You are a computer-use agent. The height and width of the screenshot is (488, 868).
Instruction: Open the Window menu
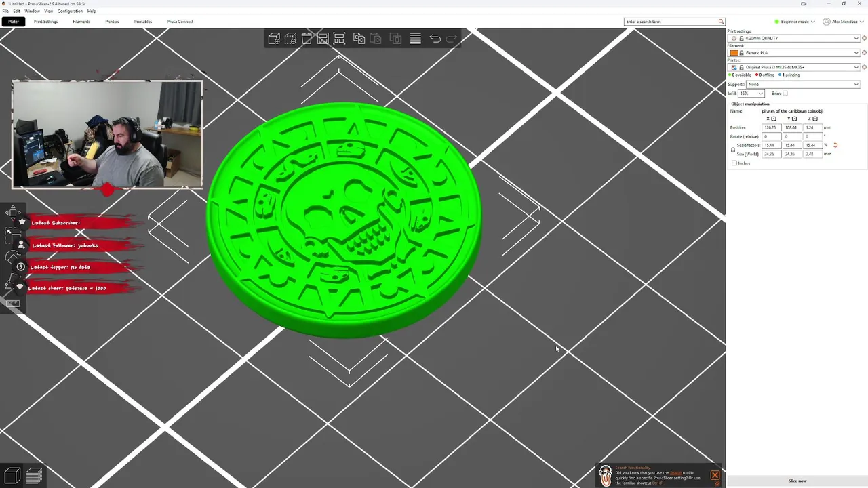tap(32, 11)
